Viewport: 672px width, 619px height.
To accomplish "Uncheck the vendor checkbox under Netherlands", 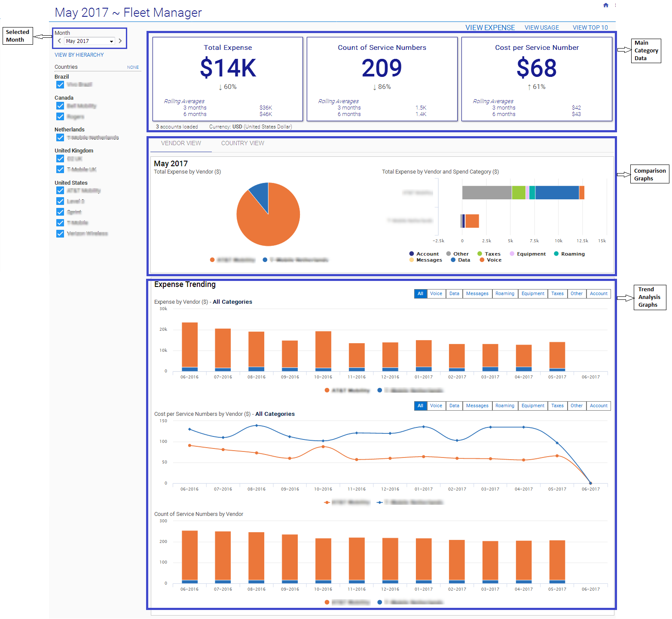I will (60, 137).
